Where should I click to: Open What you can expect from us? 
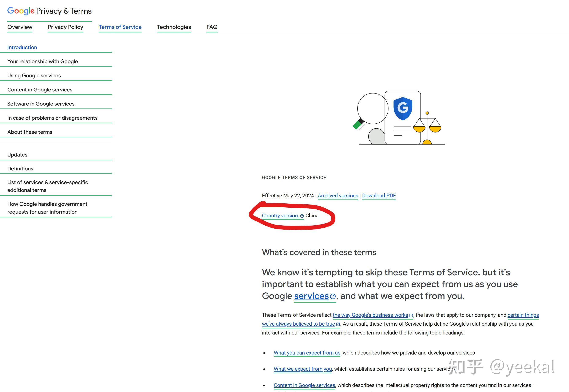(x=307, y=353)
